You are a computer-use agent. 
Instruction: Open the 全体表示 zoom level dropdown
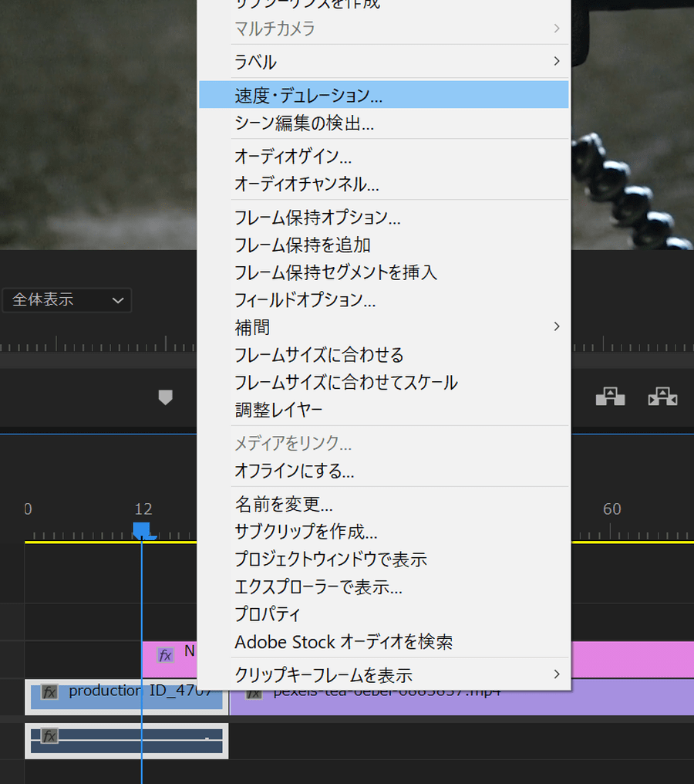point(67,300)
